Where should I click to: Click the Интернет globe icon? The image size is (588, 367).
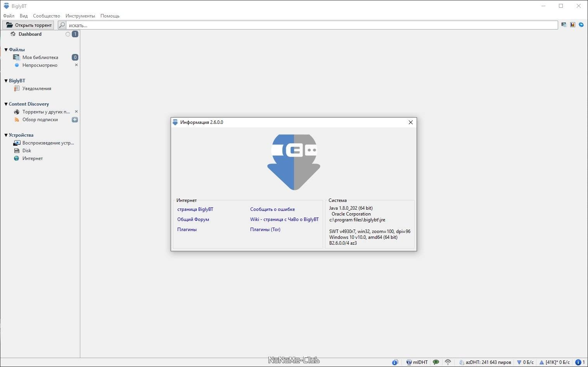16,158
